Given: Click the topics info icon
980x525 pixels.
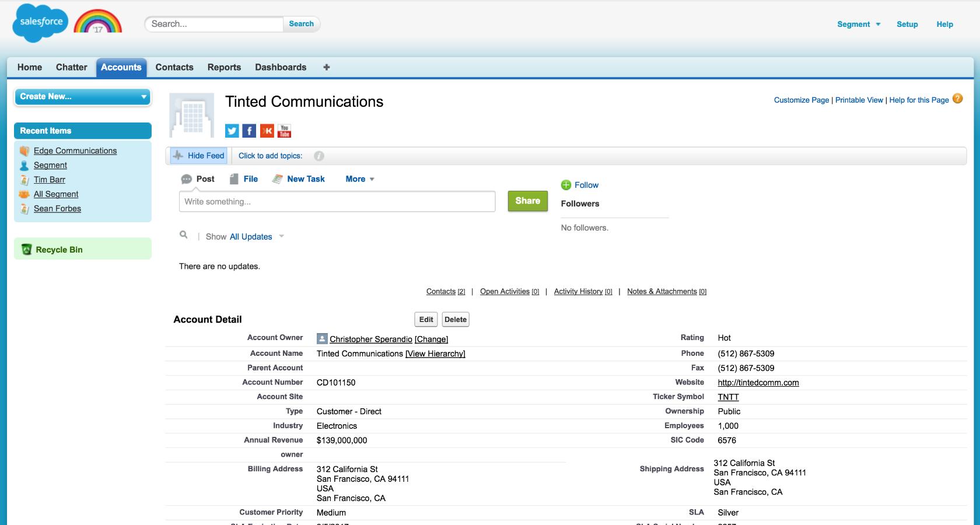Looking at the screenshot, I should coord(319,156).
